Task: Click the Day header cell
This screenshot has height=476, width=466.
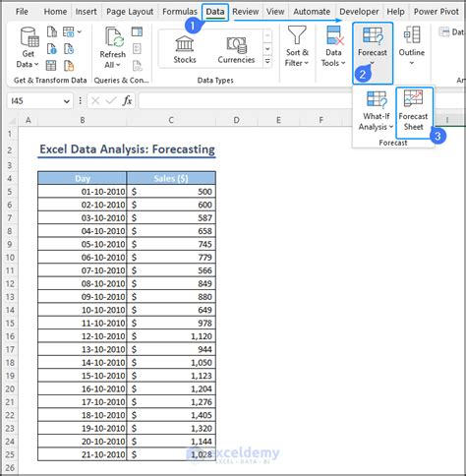Action: 83,178
